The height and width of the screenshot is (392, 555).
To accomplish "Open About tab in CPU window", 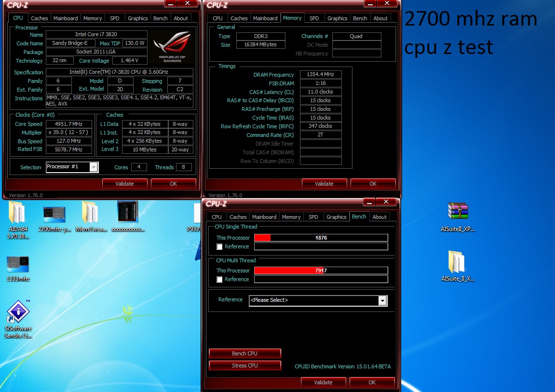I will [181, 18].
